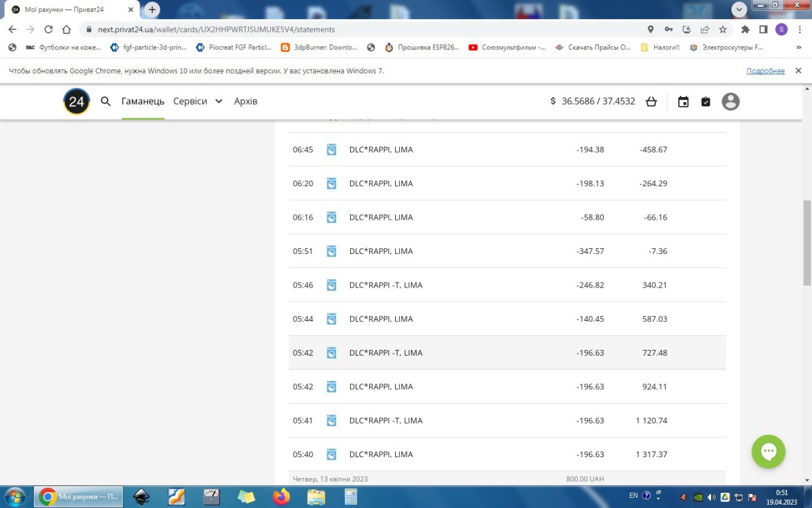812x508 pixels.
Task: Launch Inkscape from the taskbar
Action: click(x=141, y=497)
